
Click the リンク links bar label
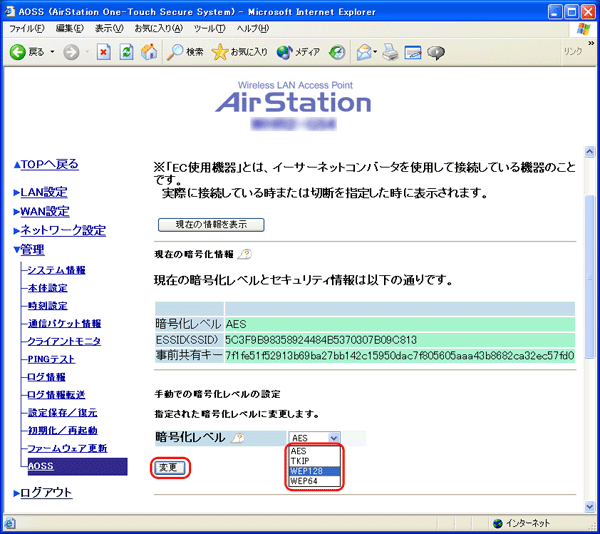[x=572, y=51]
